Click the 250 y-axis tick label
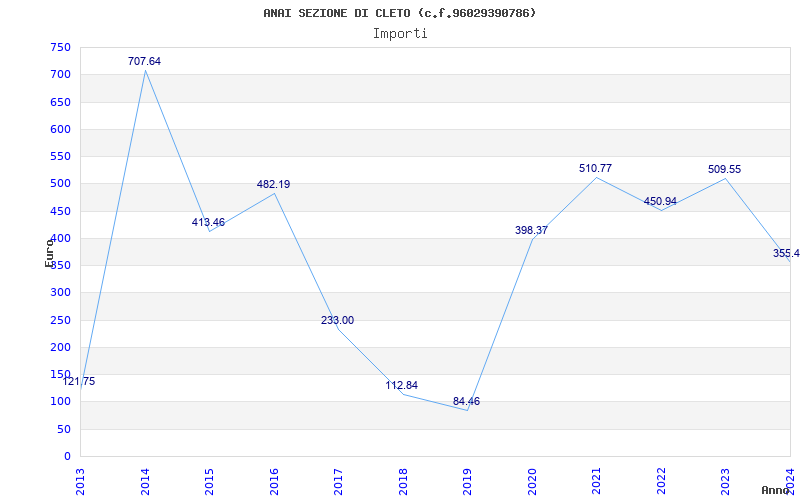This screenshot has width=800, height=500. [60, 320]
